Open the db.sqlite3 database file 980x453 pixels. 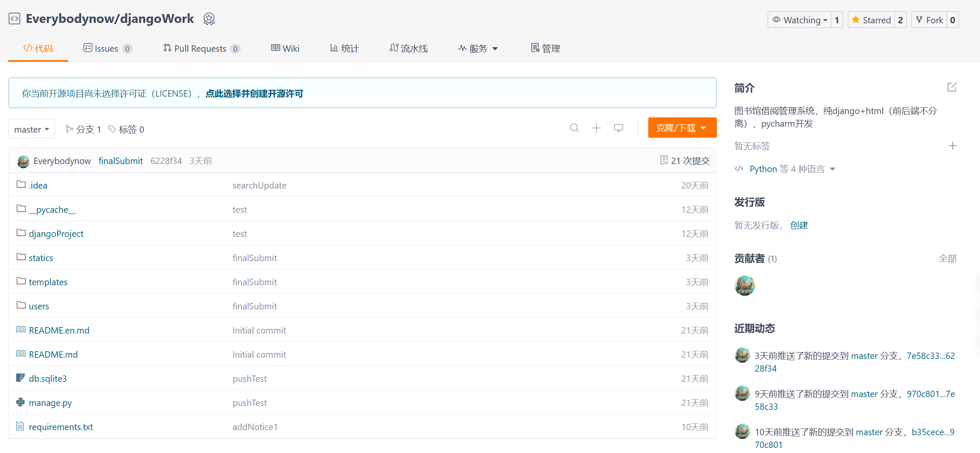coord(47,378)
